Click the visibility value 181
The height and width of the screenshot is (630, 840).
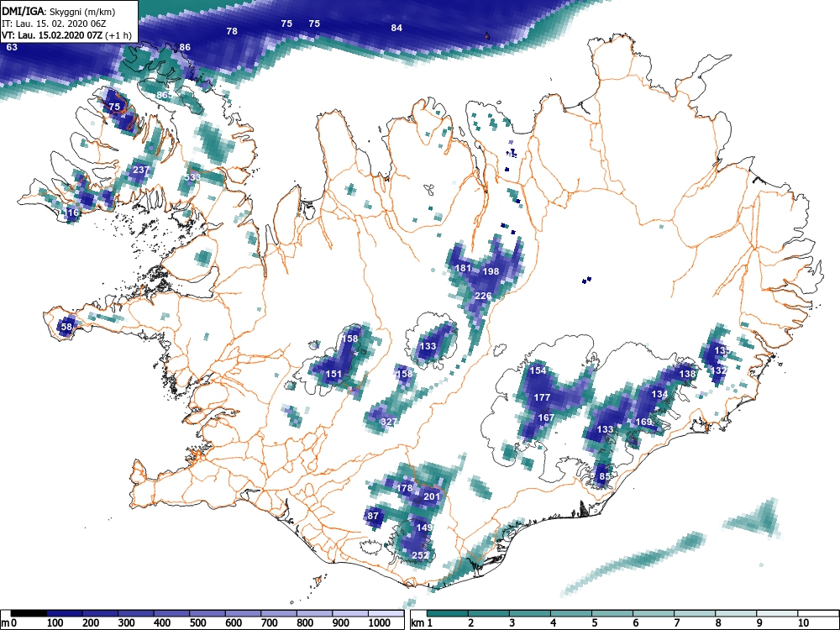tap(463, 268)
